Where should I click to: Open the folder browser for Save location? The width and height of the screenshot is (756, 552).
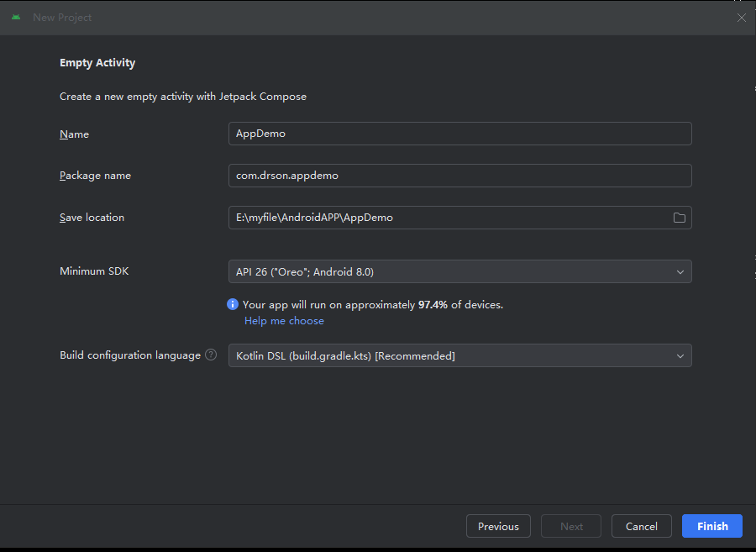(679, 218)
